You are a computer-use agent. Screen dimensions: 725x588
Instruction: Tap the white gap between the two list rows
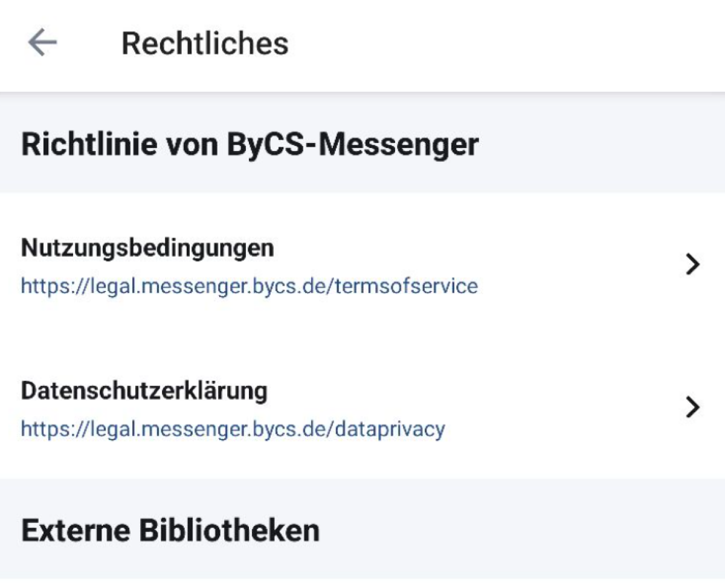coord(362,336)
